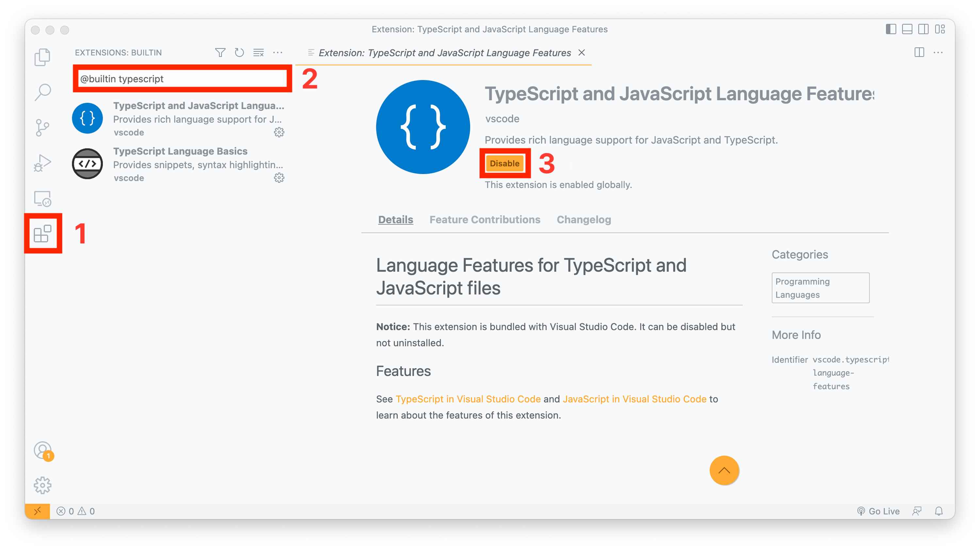
Task: Open the Run and Debug view
Action: tap(42, 162)
